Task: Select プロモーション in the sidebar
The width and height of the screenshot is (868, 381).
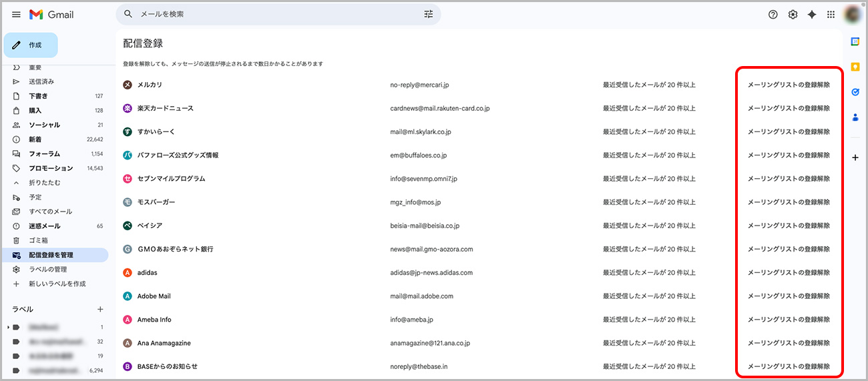Action: [51, 168]
